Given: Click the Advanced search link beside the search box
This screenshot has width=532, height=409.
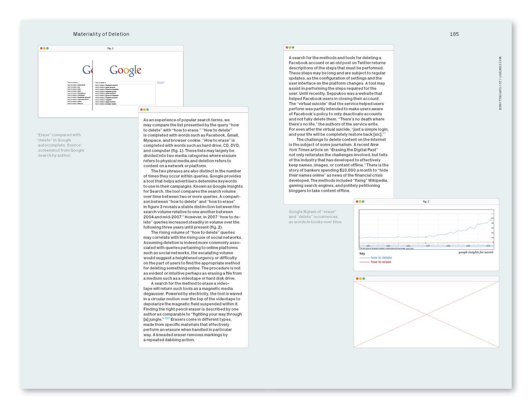Looking at the screenshot, I should click(x=161, y=82).
